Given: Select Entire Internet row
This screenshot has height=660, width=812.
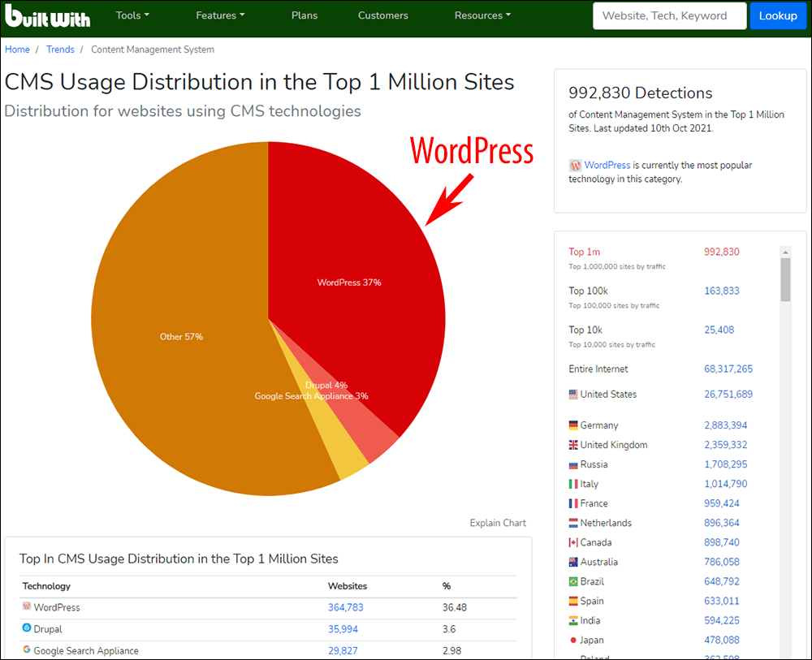Looking at the screenshot, I should tap(598, 369).
